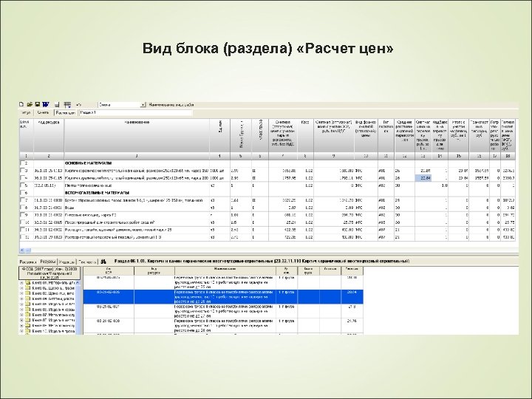Click the Open folder toolbar icon

[x=30, y=104]
